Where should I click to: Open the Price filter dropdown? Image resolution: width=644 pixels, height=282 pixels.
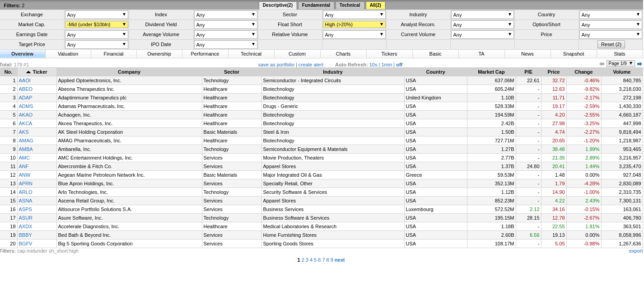[611, 34]
